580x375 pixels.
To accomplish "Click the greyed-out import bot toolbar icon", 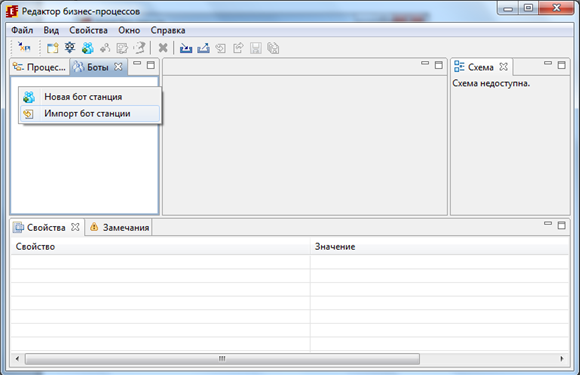I will (x=221, y=48).
